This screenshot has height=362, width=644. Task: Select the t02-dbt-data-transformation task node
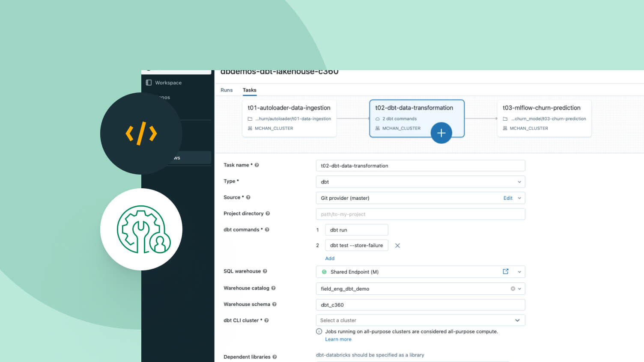[417, 118]
